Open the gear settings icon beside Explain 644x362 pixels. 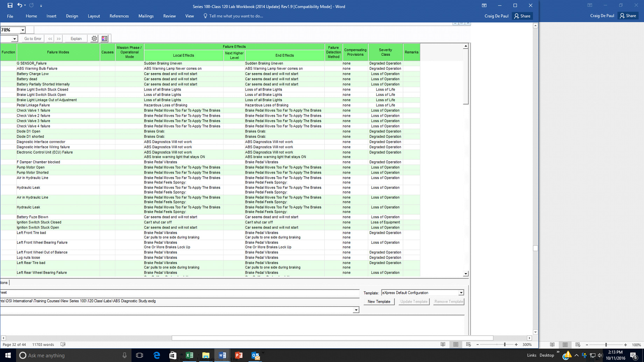click(x=94, y=38)
